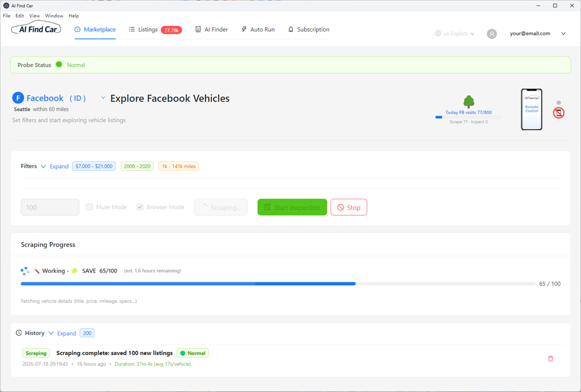
Task: Click the scraping progress bar
Action: pyautogui.click(x=278, y=284)
